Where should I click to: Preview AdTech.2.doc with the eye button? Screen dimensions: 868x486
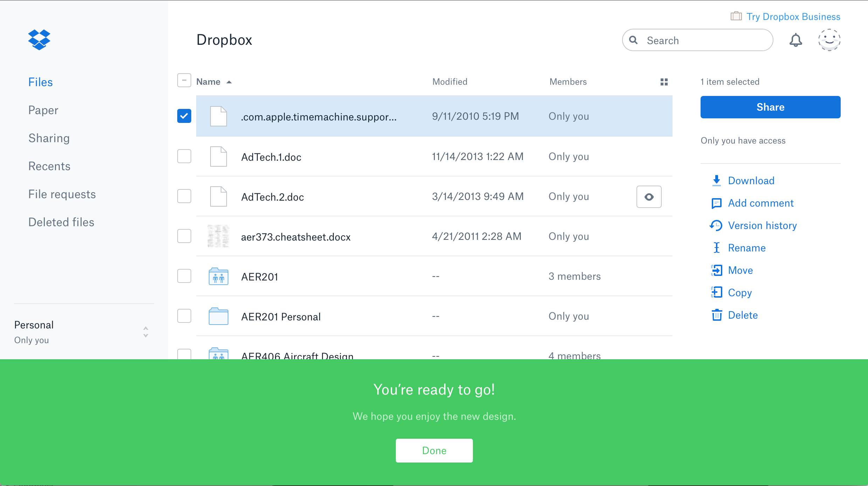pos(649,197)
